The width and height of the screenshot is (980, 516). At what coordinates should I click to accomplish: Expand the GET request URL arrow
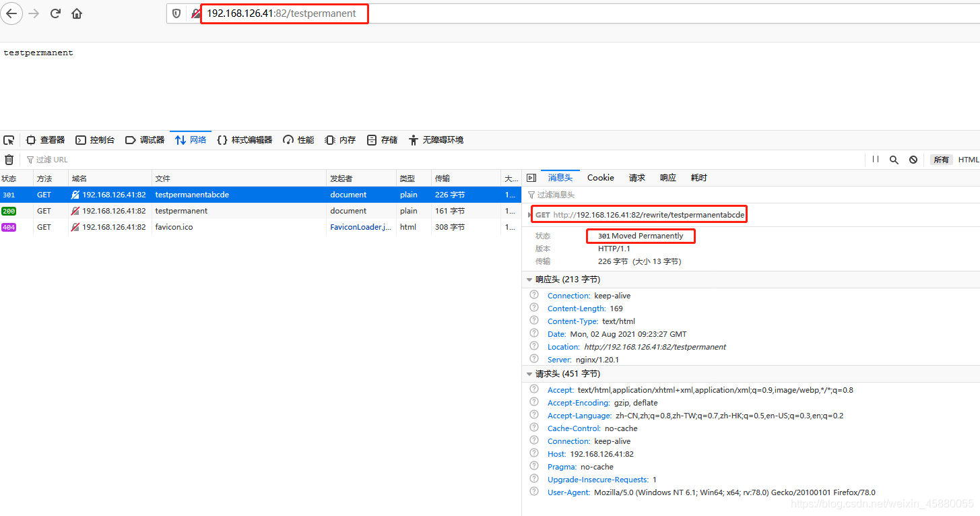(529, 215)
